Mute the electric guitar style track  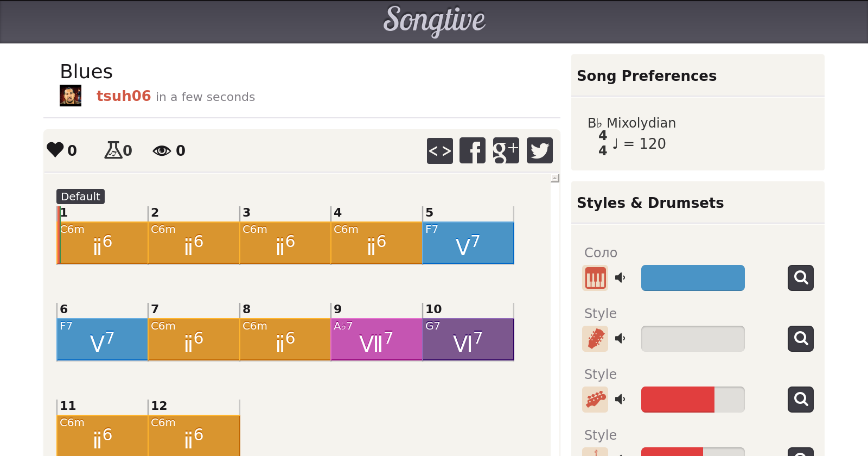pyautogui.click(x=620, y=400)
